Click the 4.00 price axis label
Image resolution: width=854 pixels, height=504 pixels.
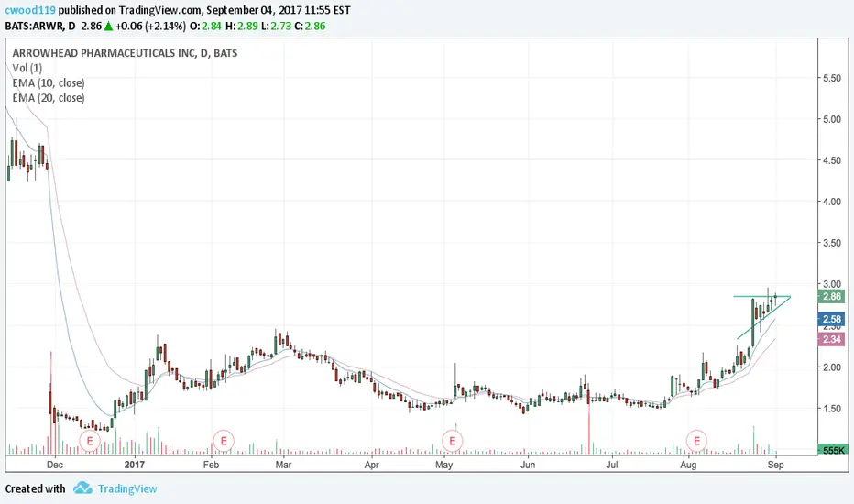832,202
